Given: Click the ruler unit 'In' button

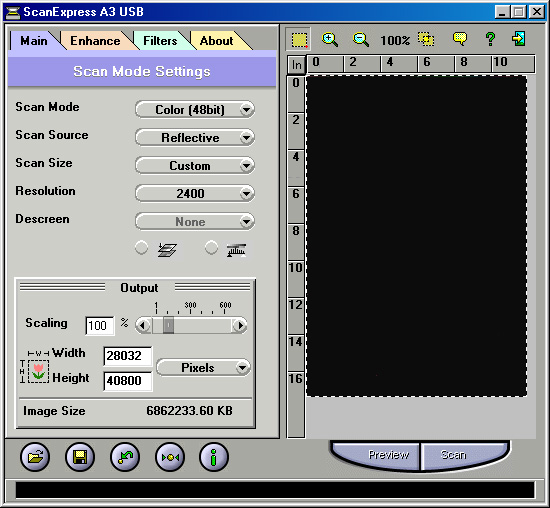Looking at the screenshot, I should coord(297,65).
